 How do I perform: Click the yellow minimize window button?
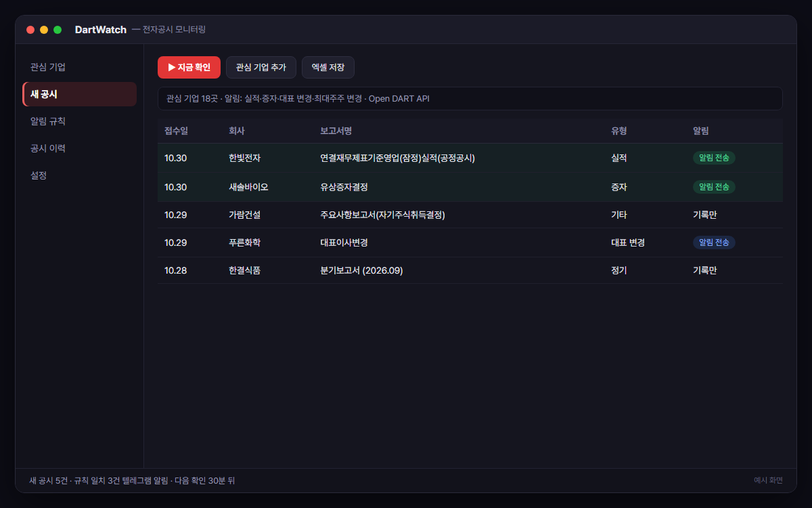(44, 30)
